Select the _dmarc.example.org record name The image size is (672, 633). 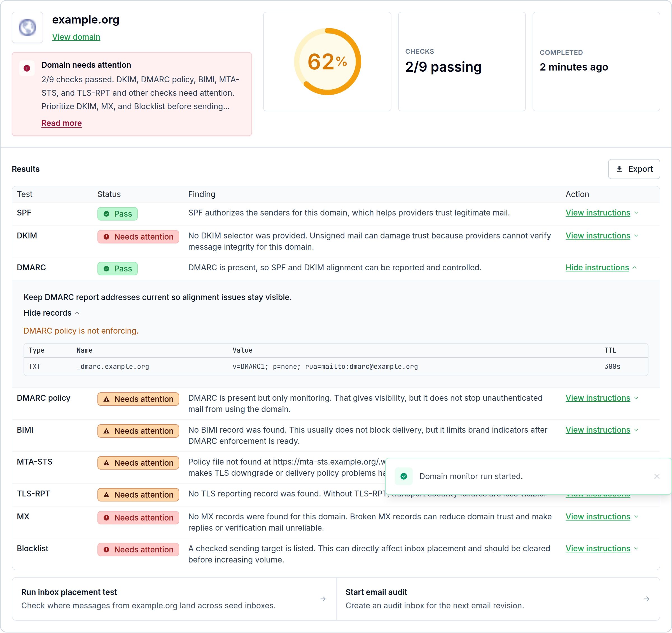click(113, 367)
